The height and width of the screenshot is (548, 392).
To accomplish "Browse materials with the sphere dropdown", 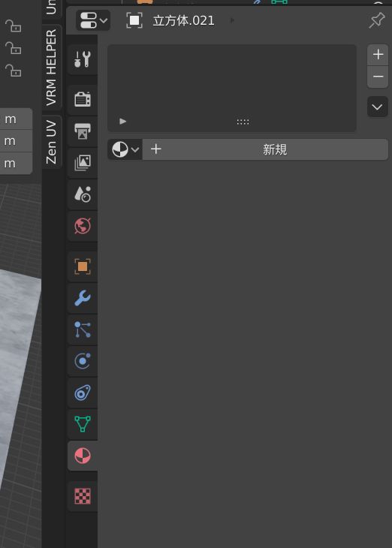I will [125, 149].
